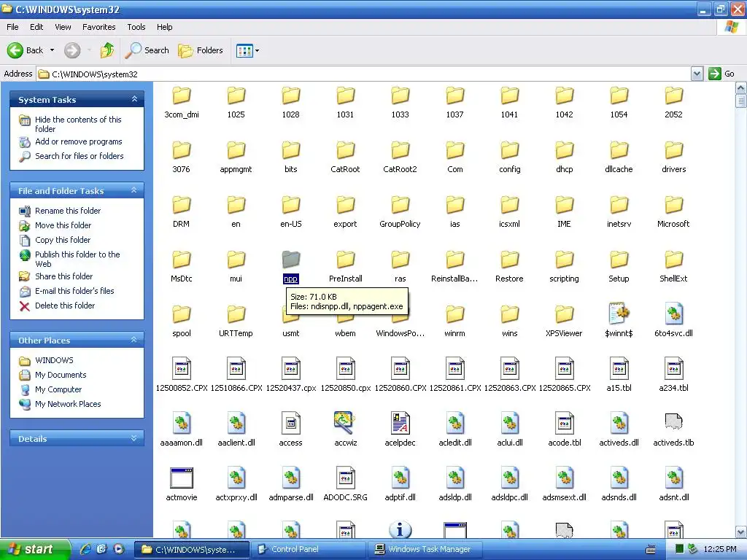Open the View menu
This screenshot has height=560, width=747.
[x=63, y=27]
